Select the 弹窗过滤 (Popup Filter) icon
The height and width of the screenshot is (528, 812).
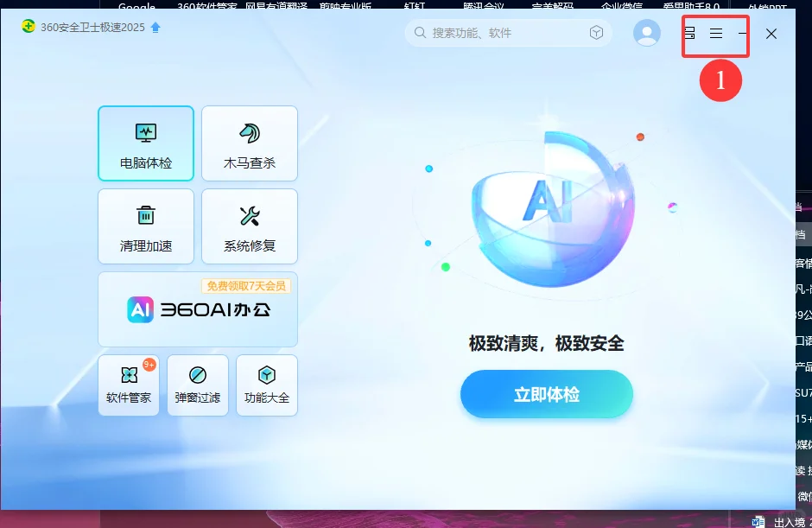coord(197,385)
